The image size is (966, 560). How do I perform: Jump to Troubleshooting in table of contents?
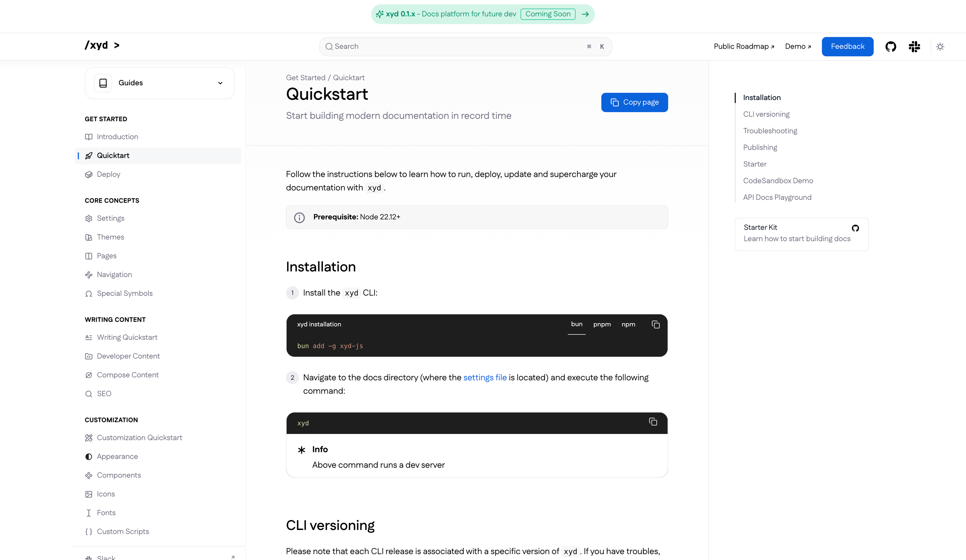[770, 131]
